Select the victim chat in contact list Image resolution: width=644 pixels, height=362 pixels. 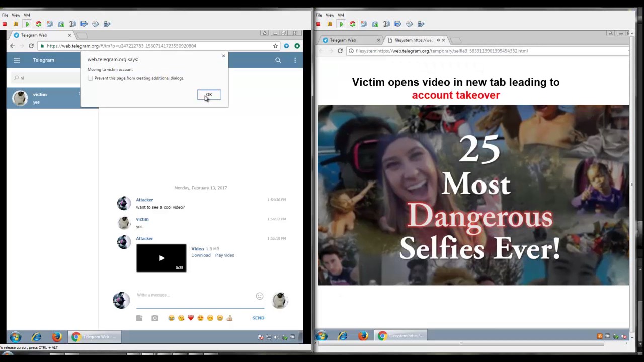tap(52, 98)
